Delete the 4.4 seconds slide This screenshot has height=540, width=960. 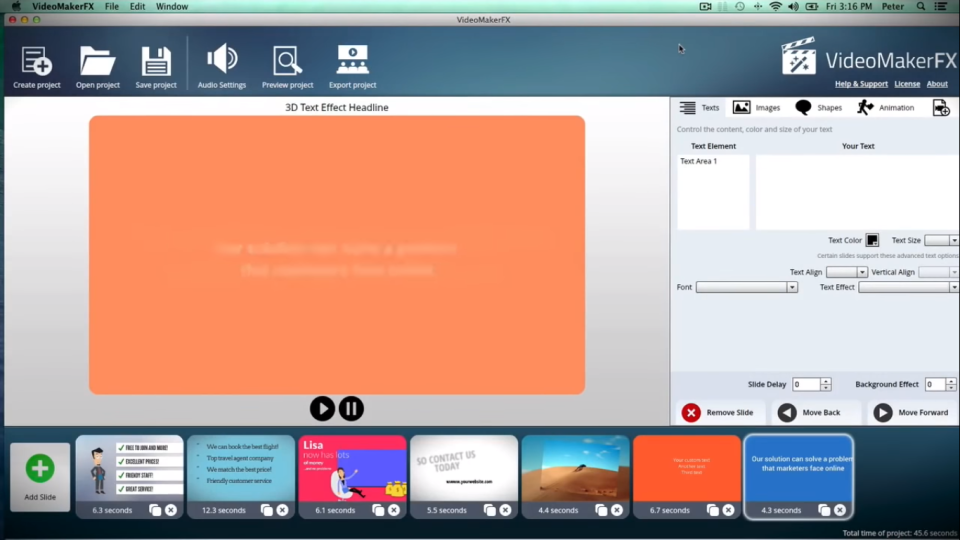pyautogui.click(x=617, y=510)
